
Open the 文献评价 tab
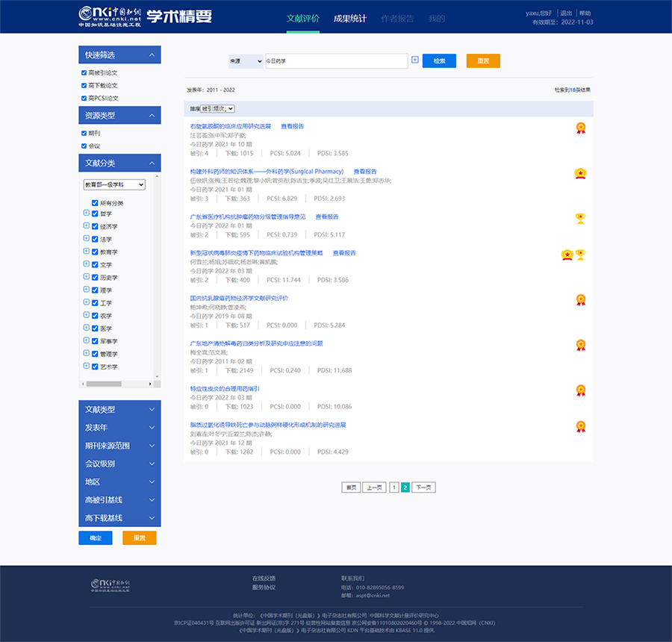tap(302, 19)
